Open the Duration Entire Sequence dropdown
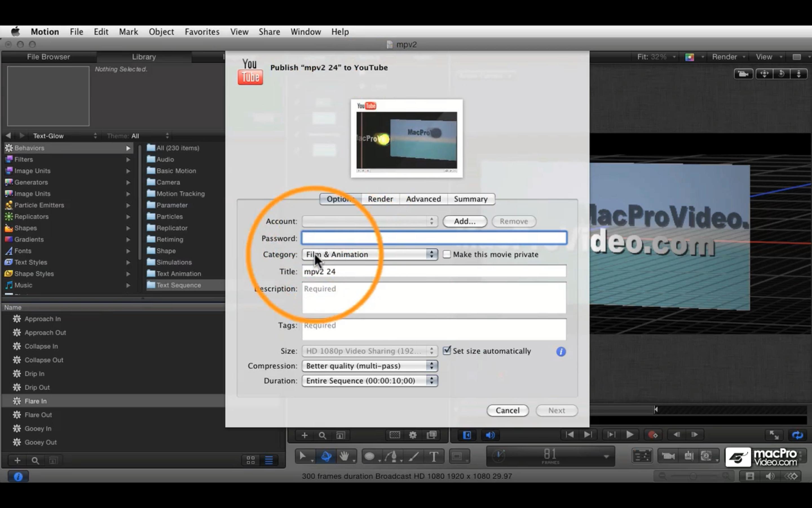The image size is (812, 508). coord(370,381)
